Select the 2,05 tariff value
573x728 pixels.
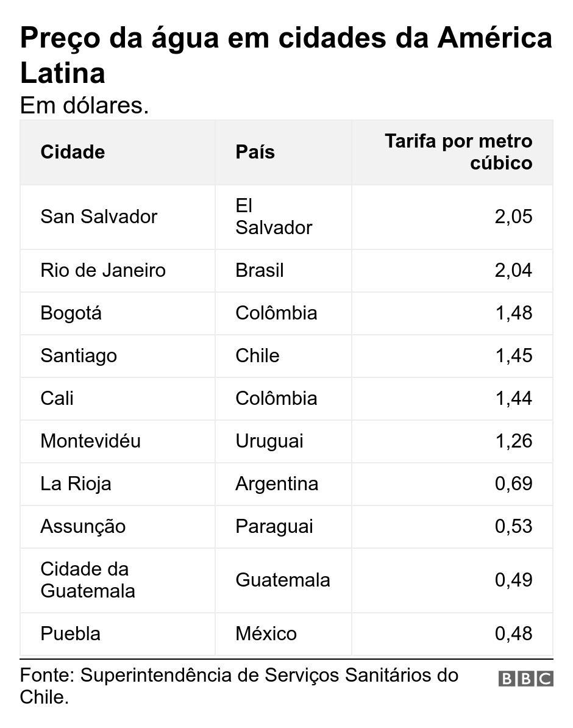pyautogui.click(x=513, y=217)
